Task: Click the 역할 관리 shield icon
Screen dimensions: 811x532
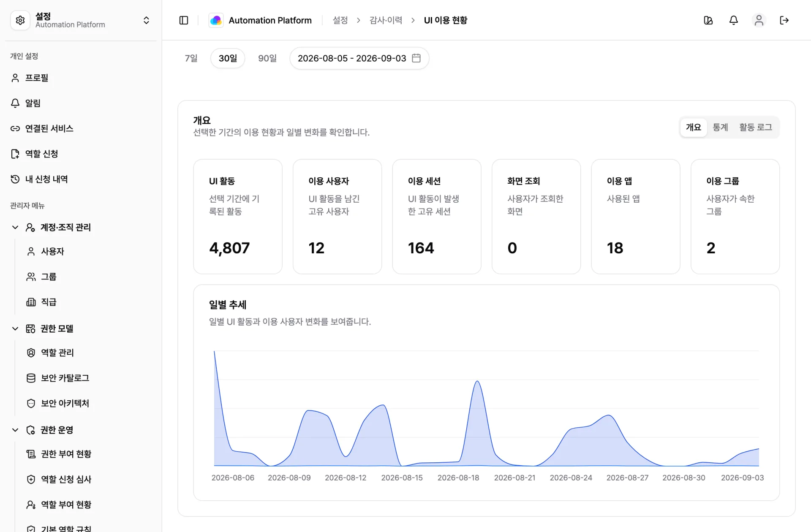Action: [31, 353]
